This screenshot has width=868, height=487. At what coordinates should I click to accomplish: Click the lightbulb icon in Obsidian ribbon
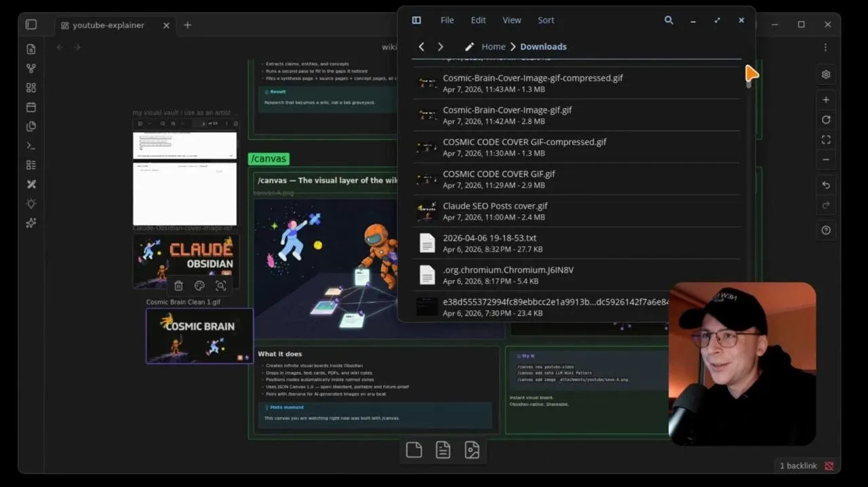coord(31,203)
